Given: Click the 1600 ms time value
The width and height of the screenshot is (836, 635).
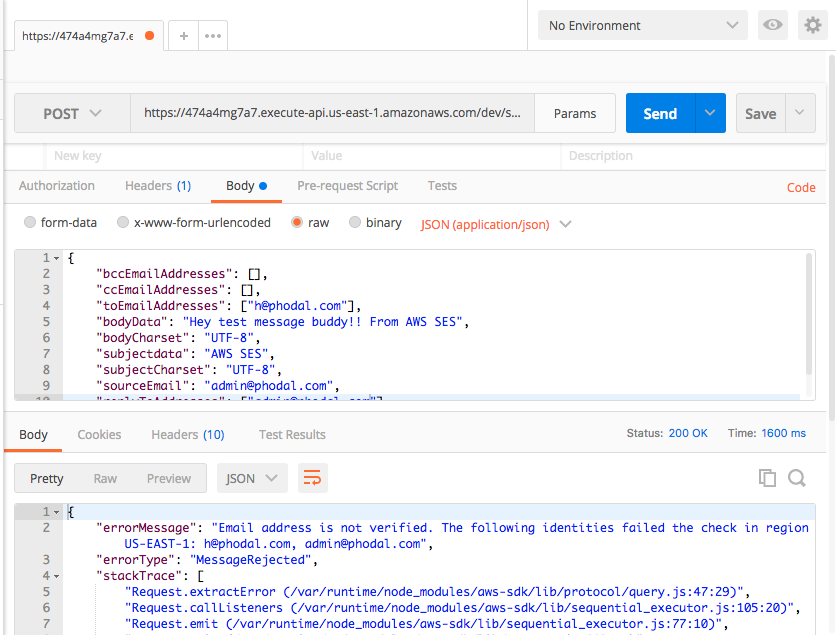Looking at the screenshot, I should 784,433.
